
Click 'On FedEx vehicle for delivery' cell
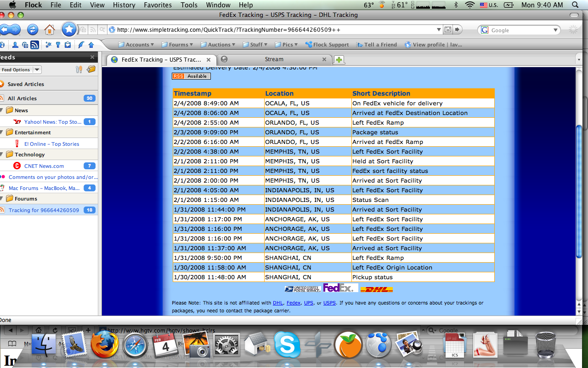tap(423, 103)
